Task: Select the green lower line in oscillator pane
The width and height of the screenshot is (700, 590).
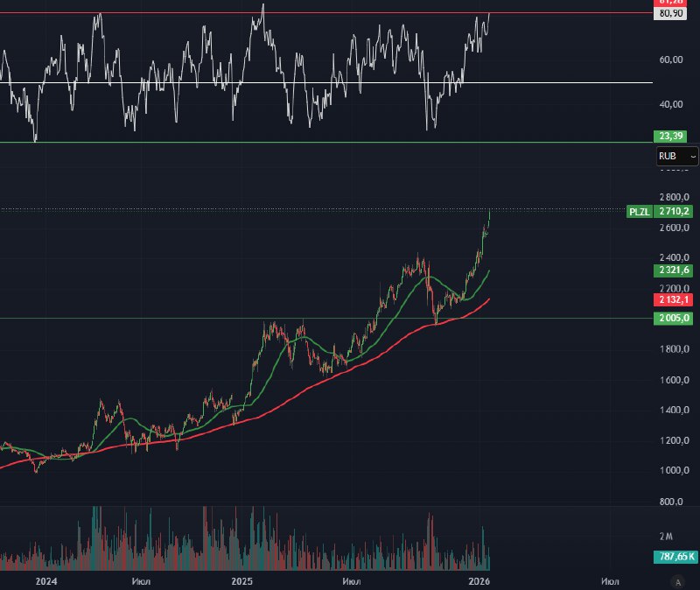Action: click(262, 142)
